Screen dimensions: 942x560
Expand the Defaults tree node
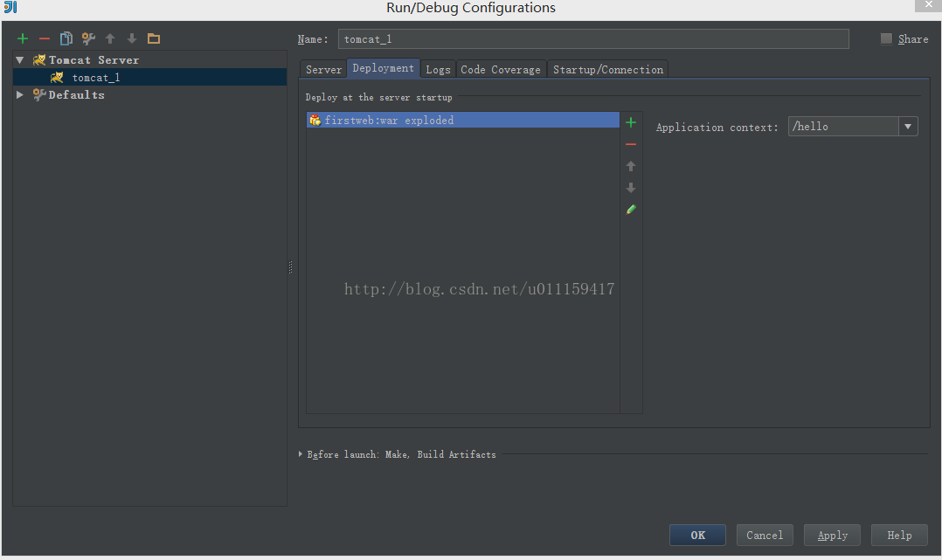(20, 94)
